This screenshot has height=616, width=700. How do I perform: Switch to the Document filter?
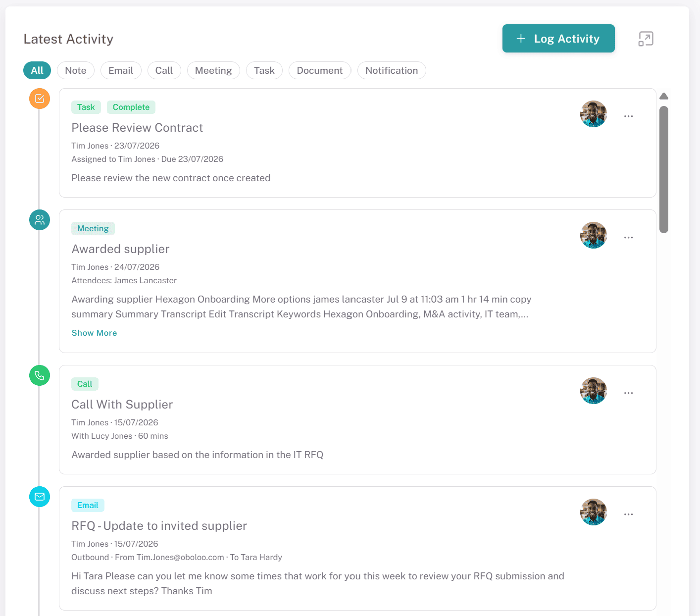pos(320,70)
